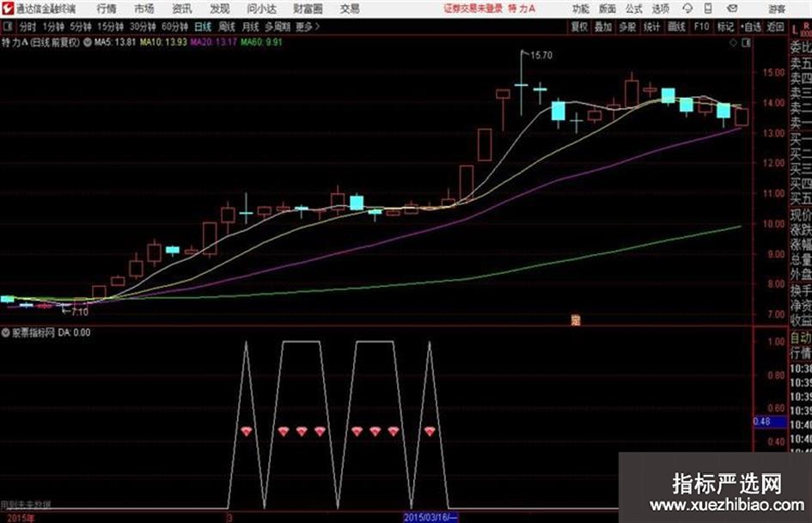Click the MA20: 13.17 value label
812x523 pixels.
pos(213,42)
